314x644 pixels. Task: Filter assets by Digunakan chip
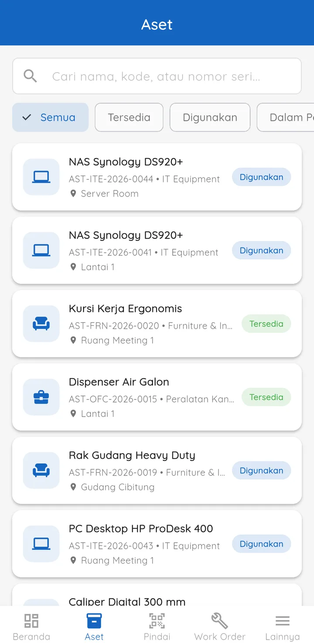[210, 117]
